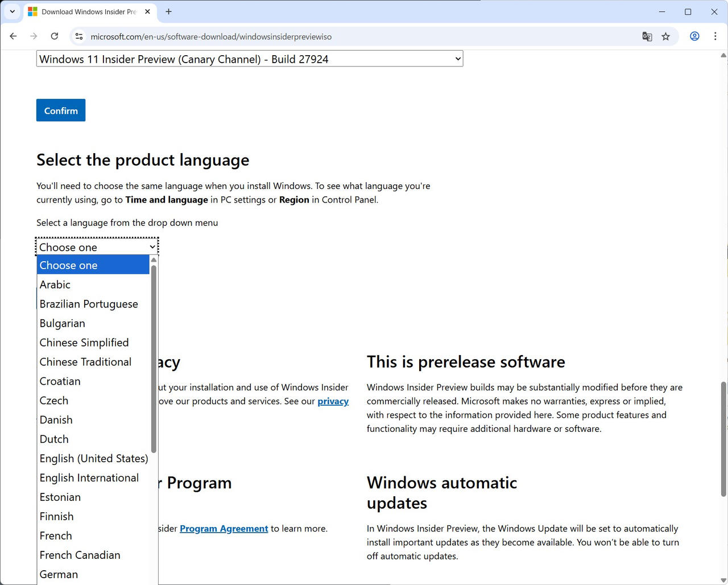Choose Dutch from the dropdown
This screenshot has width=728, height=585.
tap(93, 439)
